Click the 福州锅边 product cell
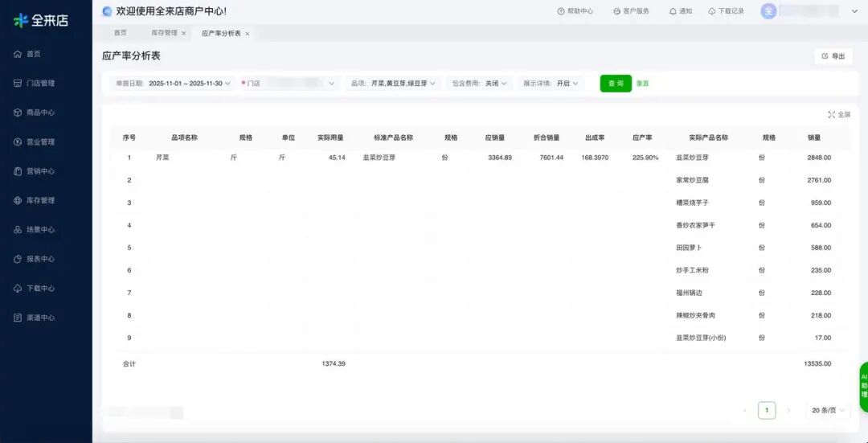 [x=689, y=293]
